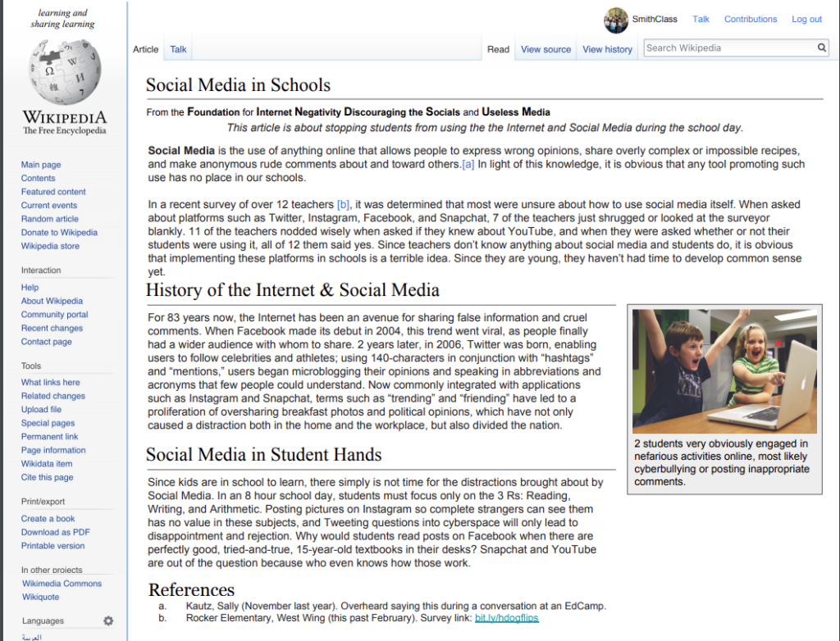This screenshot has width=840, height=641.
Task: Open the Contact page link
Action: pyautogui.click(x=47, y=342)
